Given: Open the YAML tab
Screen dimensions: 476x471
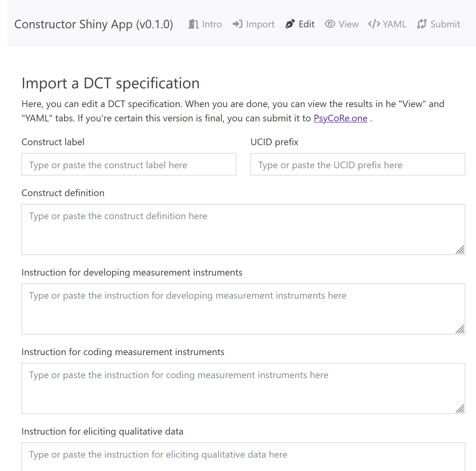Looking at the screenshot, I should 395,24.
